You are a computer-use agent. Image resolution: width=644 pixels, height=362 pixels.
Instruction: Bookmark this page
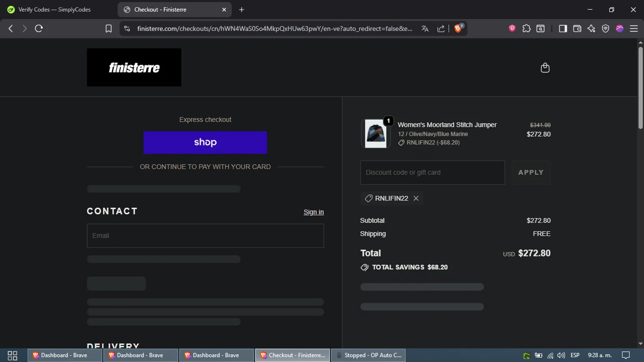(x=109, y=28)
